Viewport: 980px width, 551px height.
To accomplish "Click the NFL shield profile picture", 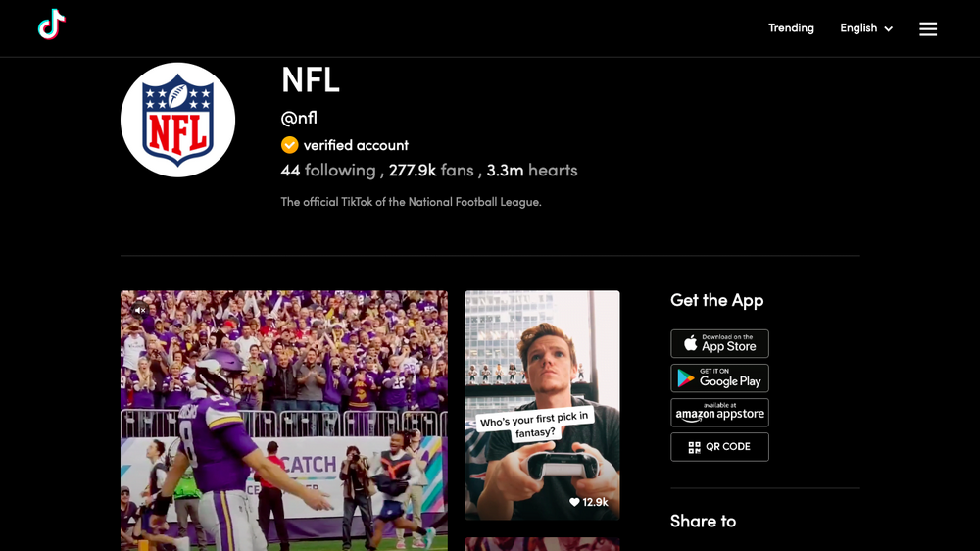I will click(177, 120).
